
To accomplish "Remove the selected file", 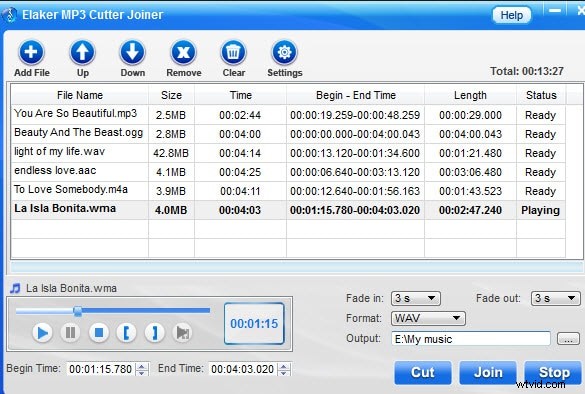I will [x=183, y=52].
